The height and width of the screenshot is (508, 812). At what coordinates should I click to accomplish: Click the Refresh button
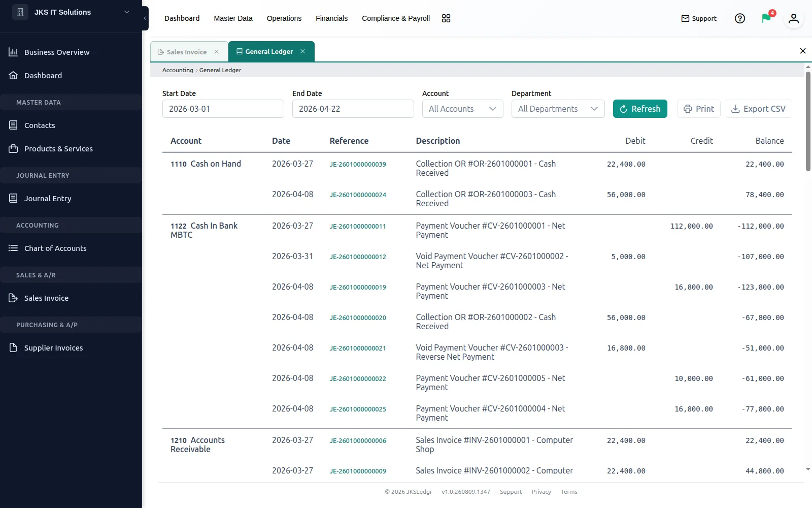[640, 109]
